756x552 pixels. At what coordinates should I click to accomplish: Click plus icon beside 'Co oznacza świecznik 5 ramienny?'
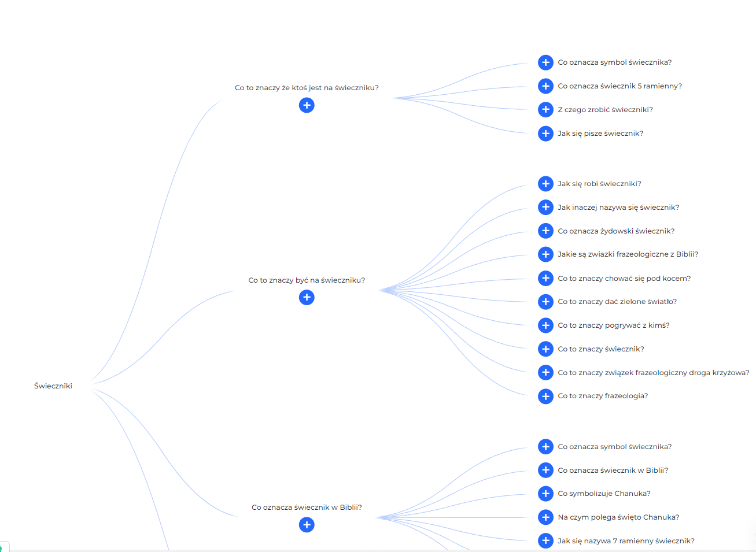pyautogui.click(x=545, y=86)
